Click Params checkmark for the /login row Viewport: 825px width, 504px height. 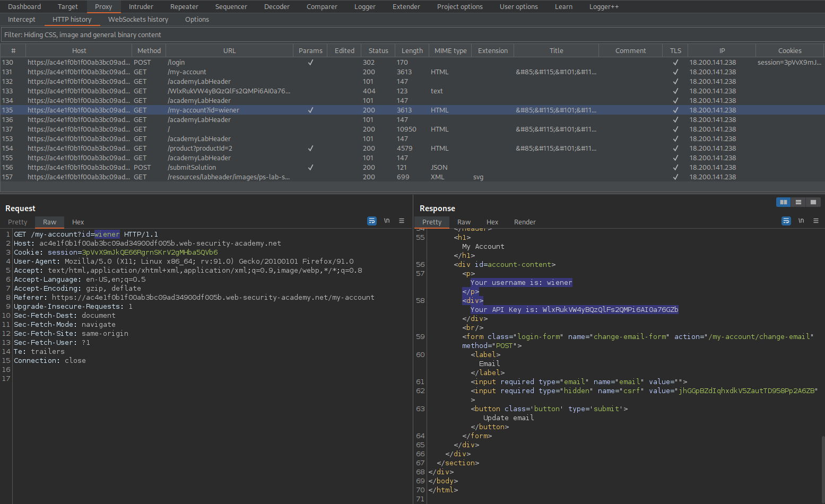(x=310, y=63)
